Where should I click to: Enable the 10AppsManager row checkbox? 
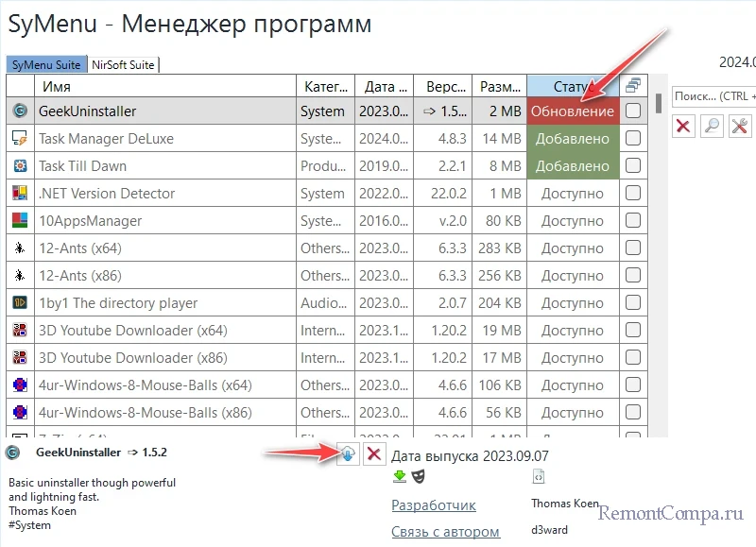[x=633, y=220]
